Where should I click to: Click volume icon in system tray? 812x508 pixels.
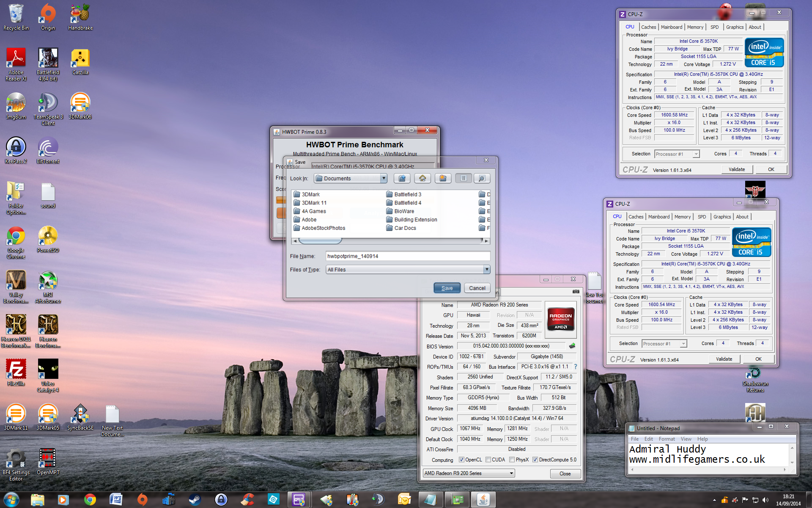click(765, 500)
